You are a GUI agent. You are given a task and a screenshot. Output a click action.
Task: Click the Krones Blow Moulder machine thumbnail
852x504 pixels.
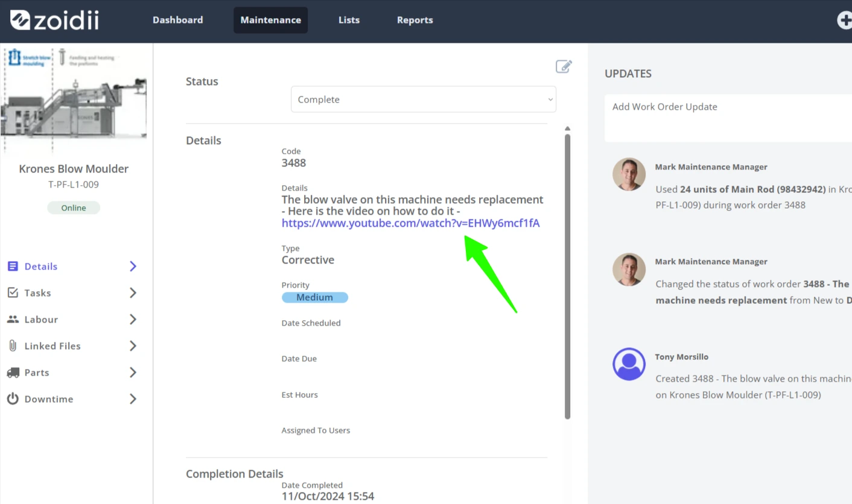[74, 99]
